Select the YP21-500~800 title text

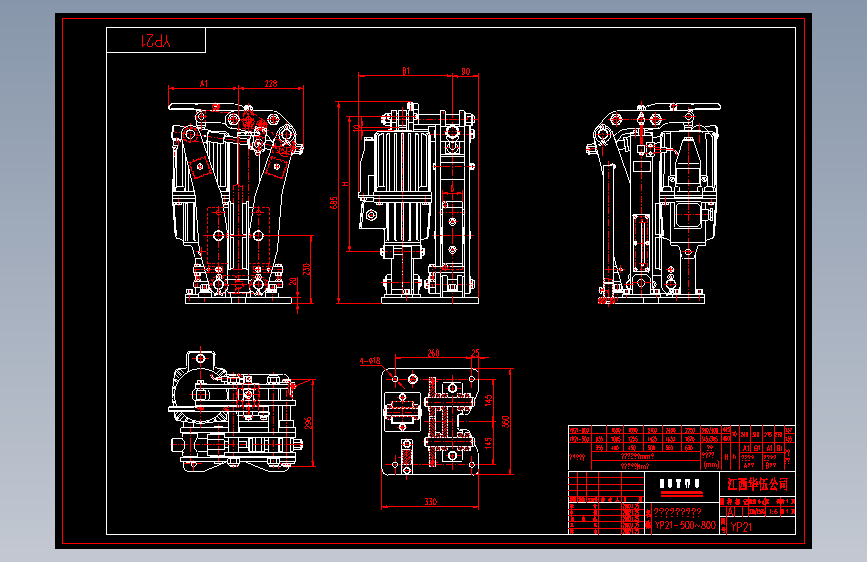tap(686, 525)
